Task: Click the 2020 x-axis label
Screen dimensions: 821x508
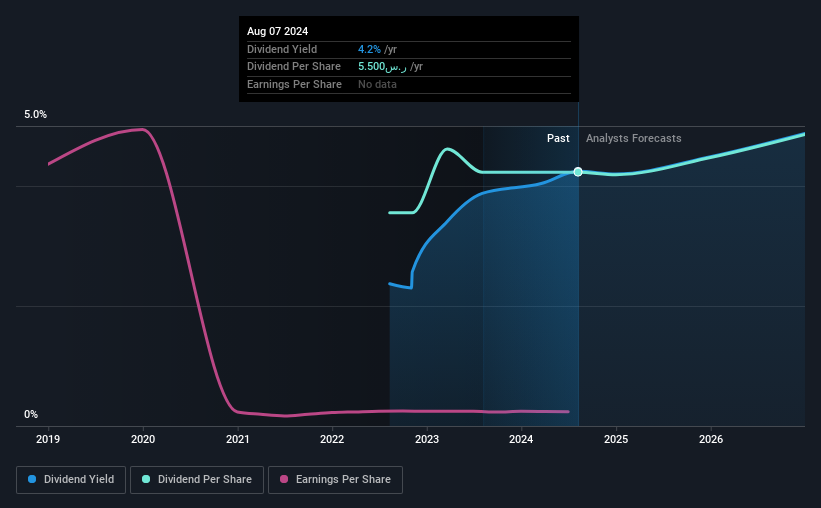Action: (x=143, y=439)
